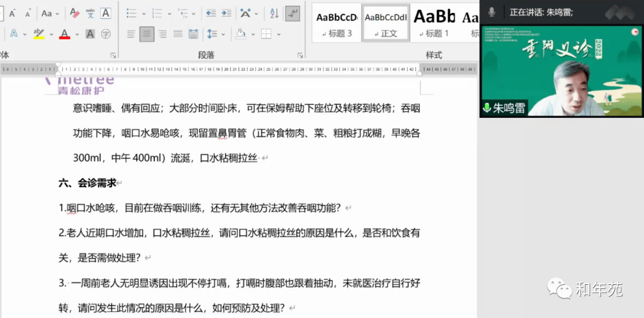Open the phonetic guide (wén) tool
644x318 pixels.
(90, 13)
